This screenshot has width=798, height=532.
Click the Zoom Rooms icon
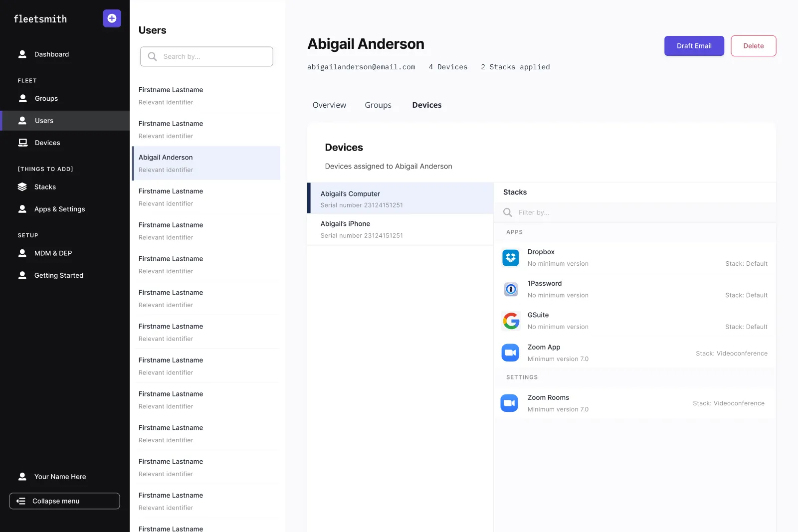(x=510, y=403)
